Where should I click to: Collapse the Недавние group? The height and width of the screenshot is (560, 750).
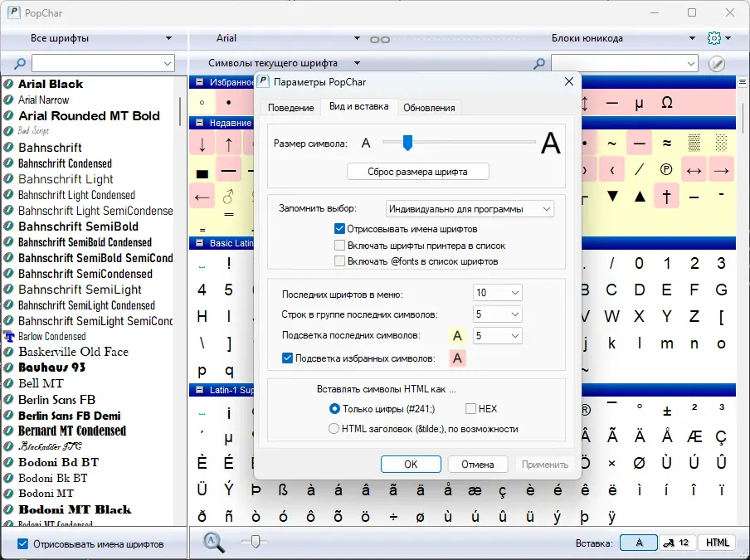click(x=199, y=123)
